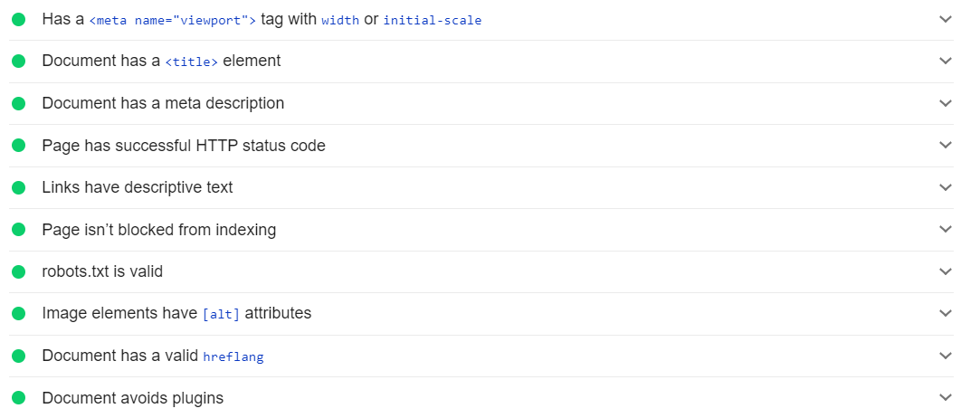Expand the chevron for Document avoids plugins

click(x=946, y=397)
